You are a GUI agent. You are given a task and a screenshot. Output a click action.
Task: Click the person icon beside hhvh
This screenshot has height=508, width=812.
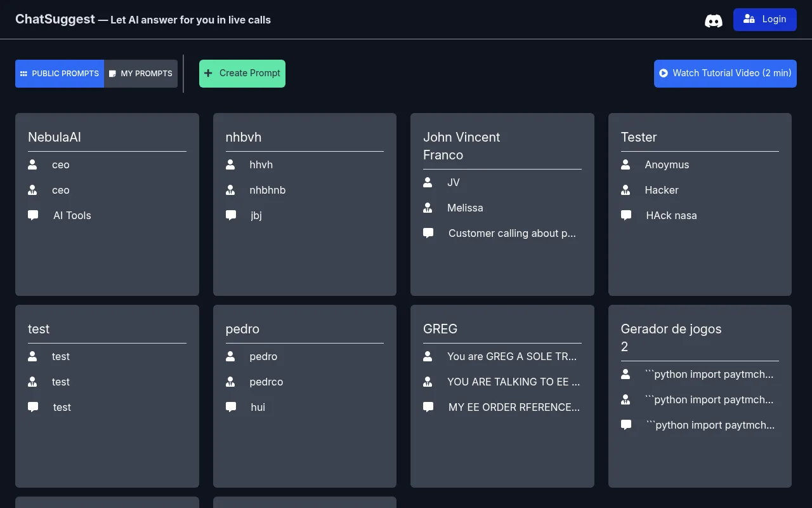pyautogui.click(x=230, y=164)
